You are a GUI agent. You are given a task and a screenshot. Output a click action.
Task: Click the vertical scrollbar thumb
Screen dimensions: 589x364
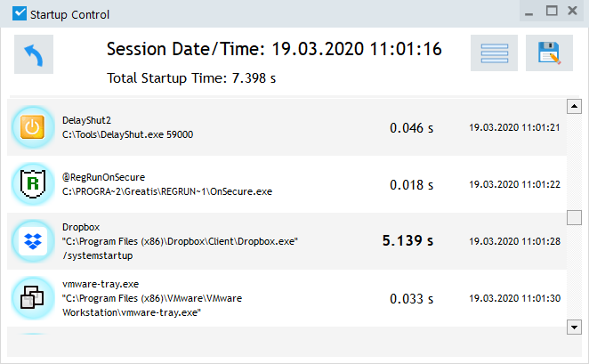tap(575, 218)
